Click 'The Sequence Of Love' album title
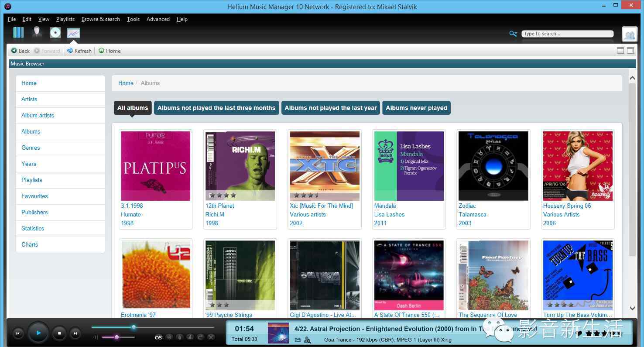This screenshot has height=347, width=644. coord(488,315)
